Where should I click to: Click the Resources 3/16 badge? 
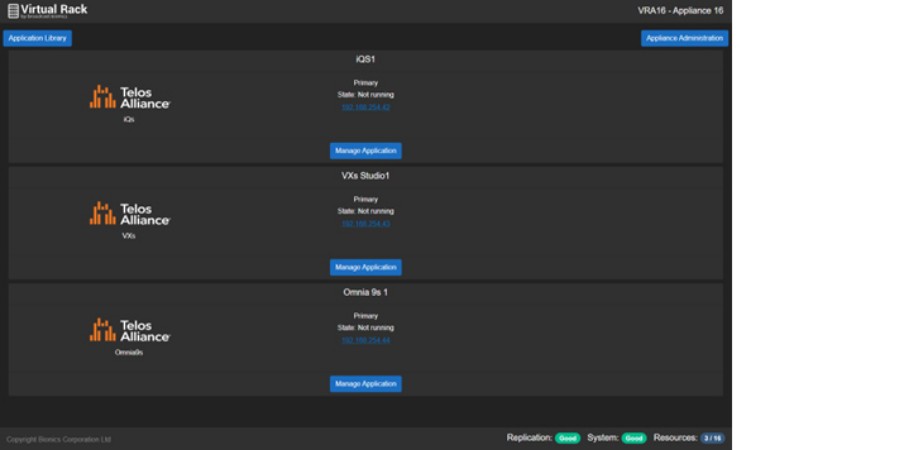tap(713, 438)
